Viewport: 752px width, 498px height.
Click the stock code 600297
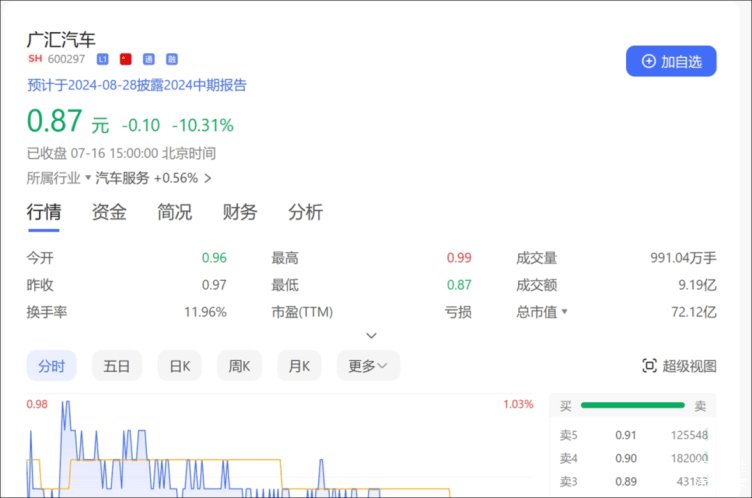coord(66,59)
